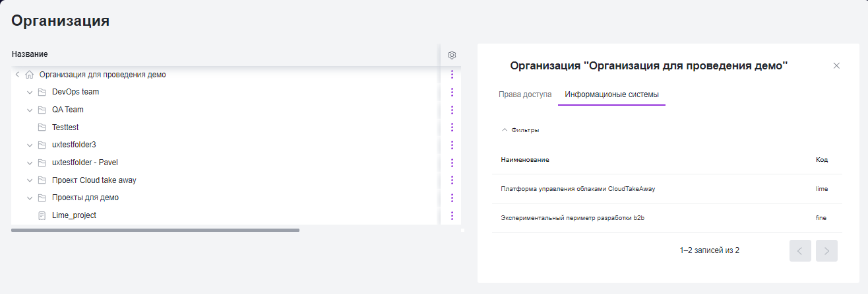Screen dimensions: 868x294
Task: Open three-dot menu for QA Team
Action: coord(452,110)
